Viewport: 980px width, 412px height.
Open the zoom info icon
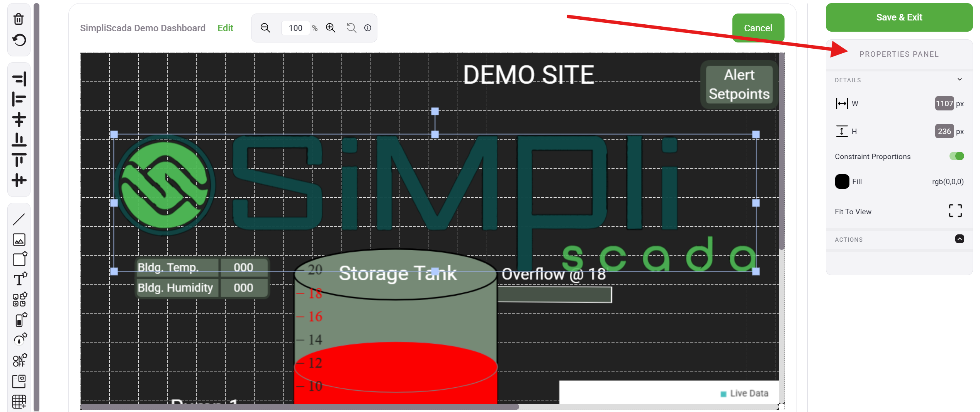tap(368, 28)
